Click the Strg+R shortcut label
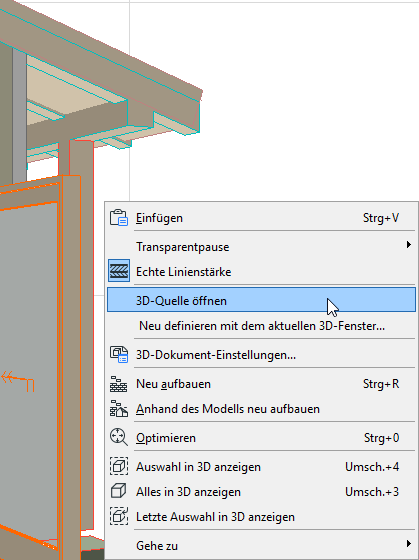This screenshot has height=560, width=419. tap(381, 384)
